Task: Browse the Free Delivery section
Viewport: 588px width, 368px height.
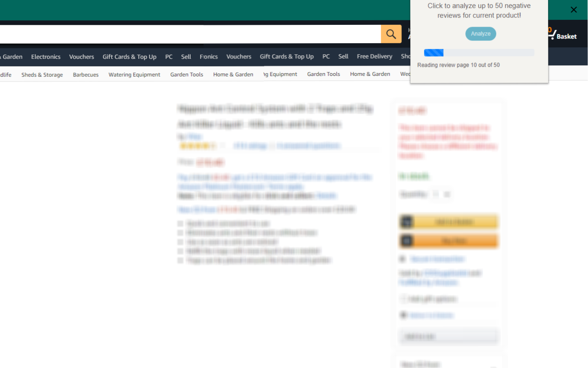Action: 374,56
